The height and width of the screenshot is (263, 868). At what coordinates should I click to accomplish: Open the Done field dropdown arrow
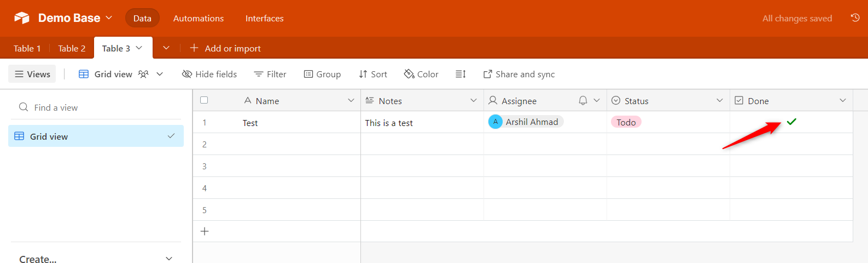click(x=843, y=100)
